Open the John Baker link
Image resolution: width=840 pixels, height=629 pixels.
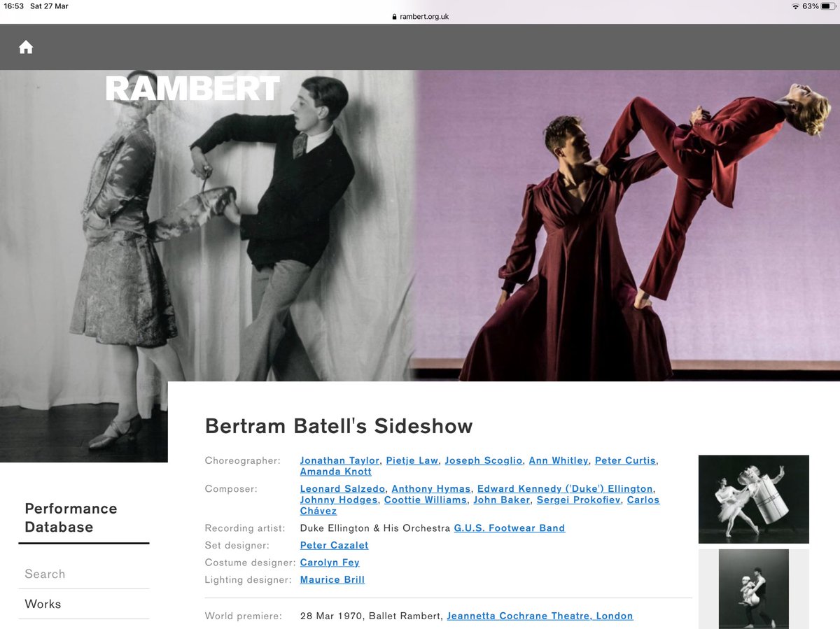point(502,500)
